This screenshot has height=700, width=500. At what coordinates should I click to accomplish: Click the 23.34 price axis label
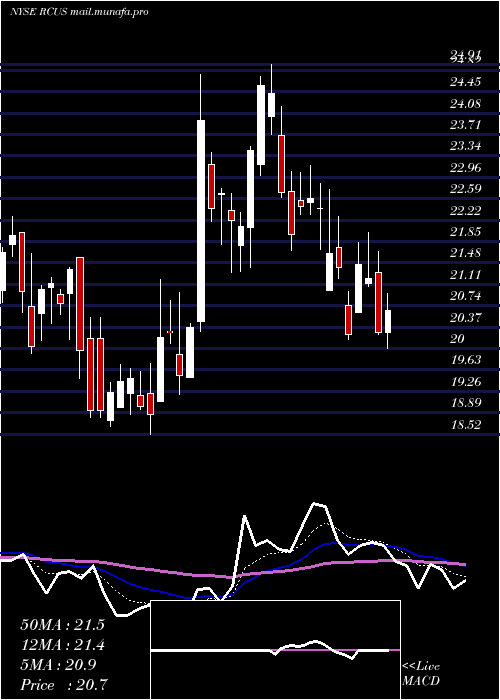[466, 146]
